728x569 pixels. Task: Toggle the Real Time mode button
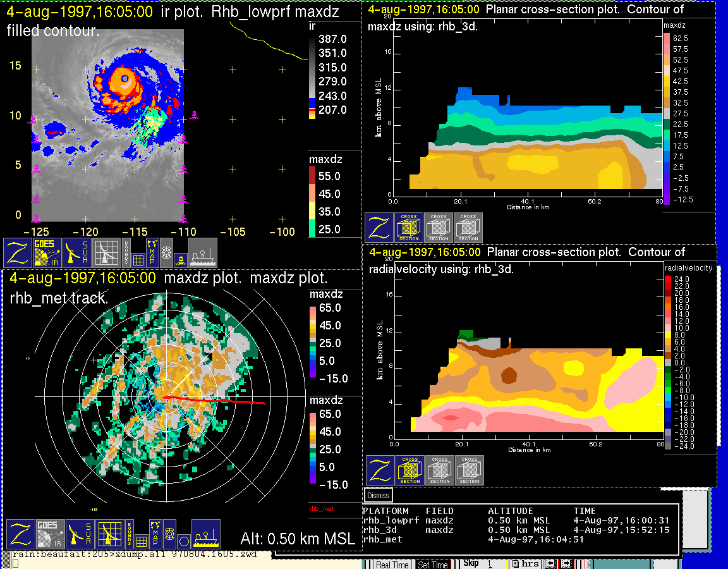392,565
